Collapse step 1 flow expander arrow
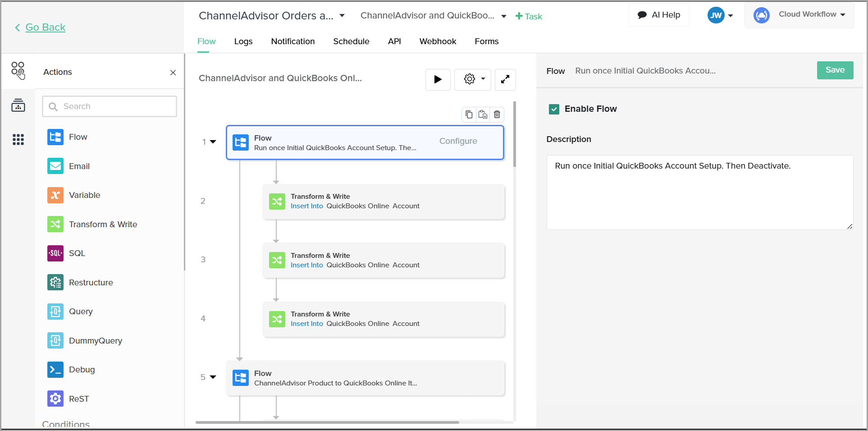Viewport: 868px width, 431px height. click(x=213, y=142)
